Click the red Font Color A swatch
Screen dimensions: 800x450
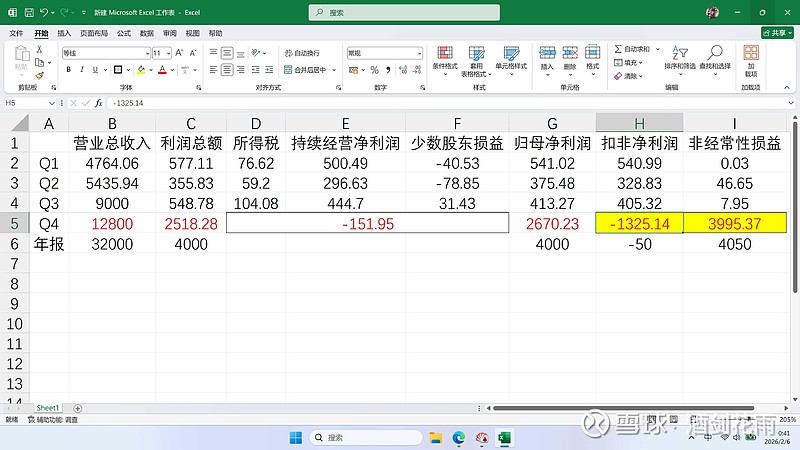(162, 69)
